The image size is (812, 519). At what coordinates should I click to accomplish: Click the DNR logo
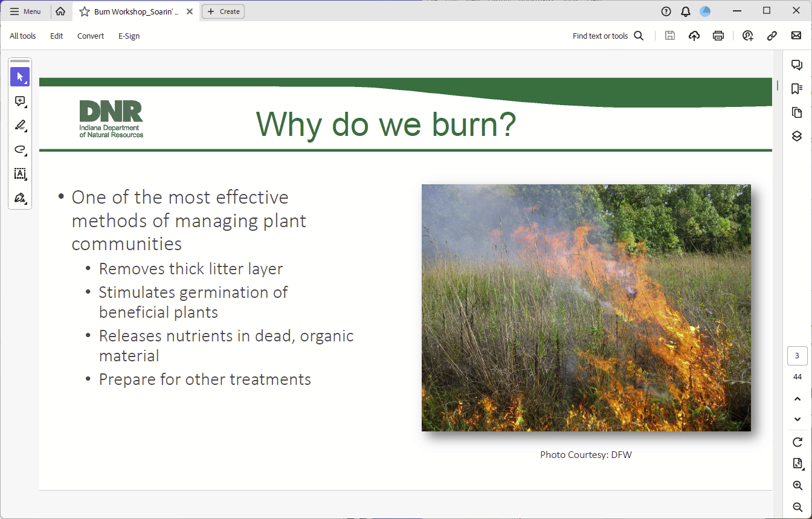point(111,119)
